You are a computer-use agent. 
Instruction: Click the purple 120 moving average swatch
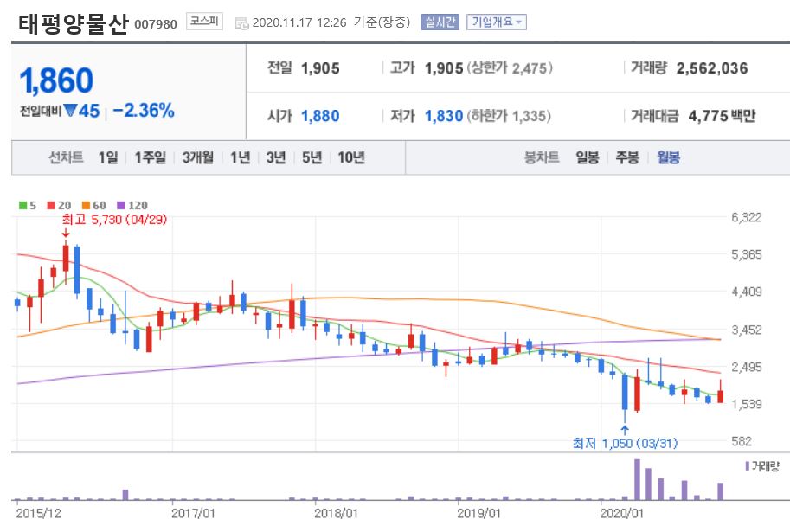click(x=121, y=206)
